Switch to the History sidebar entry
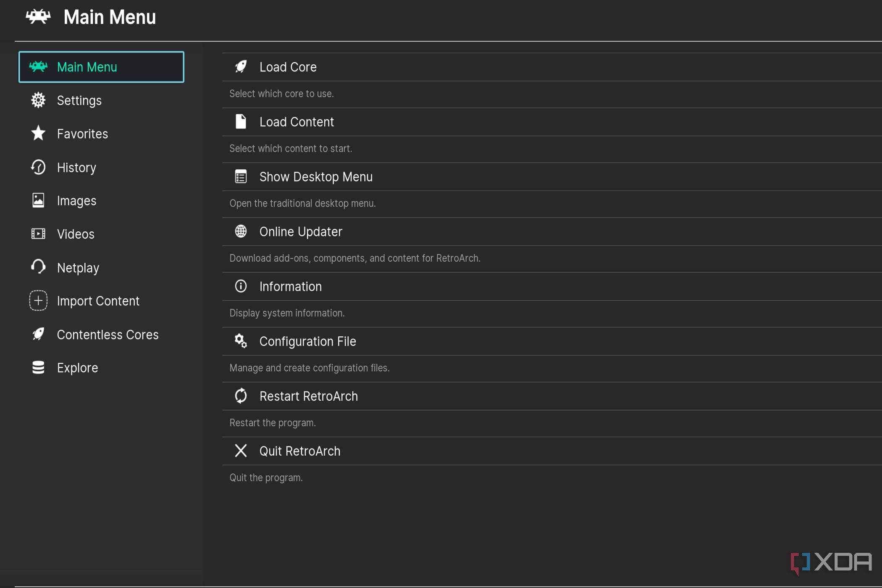Image resolution: width=882 pixels, height=588 pixels. tap(101, 168)
